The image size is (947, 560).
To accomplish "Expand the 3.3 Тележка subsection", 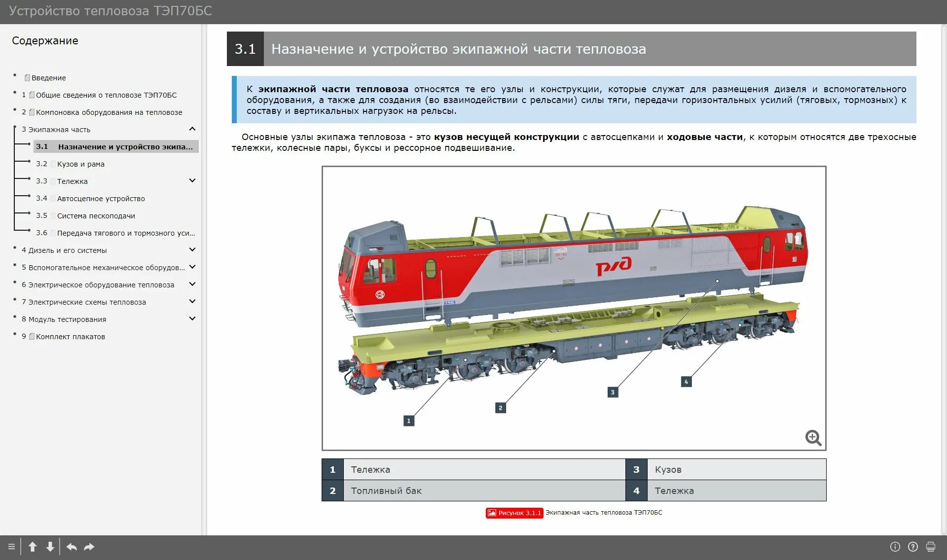I will tap(192, 181).
